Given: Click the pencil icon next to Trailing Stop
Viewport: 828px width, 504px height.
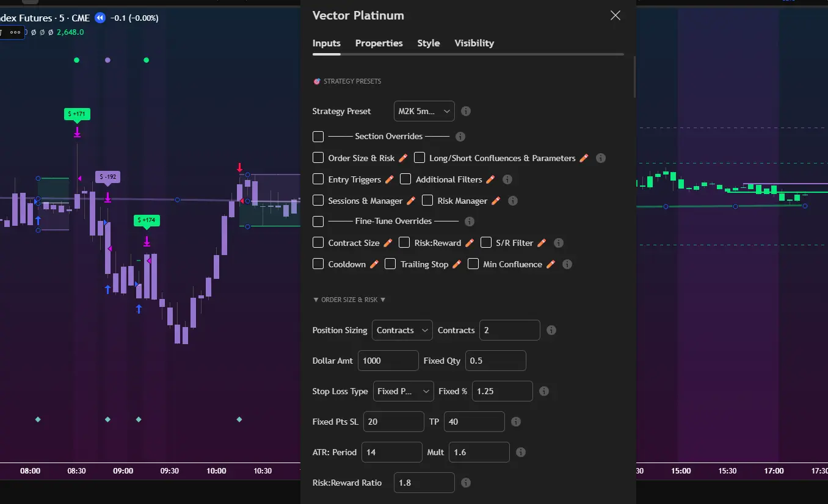Looking at the screenshot, I should (456, 264).
